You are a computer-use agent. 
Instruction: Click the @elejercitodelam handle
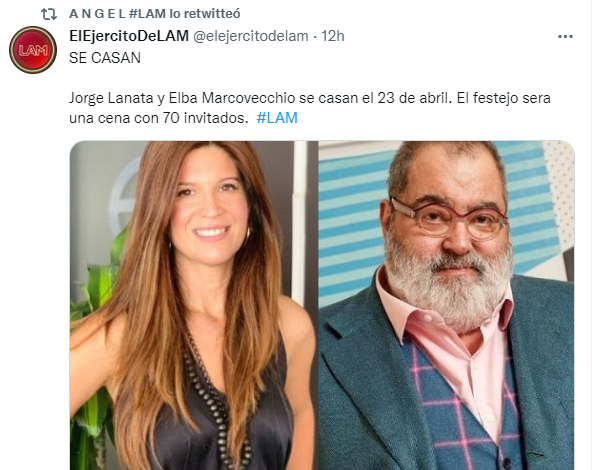click(251, 36)
